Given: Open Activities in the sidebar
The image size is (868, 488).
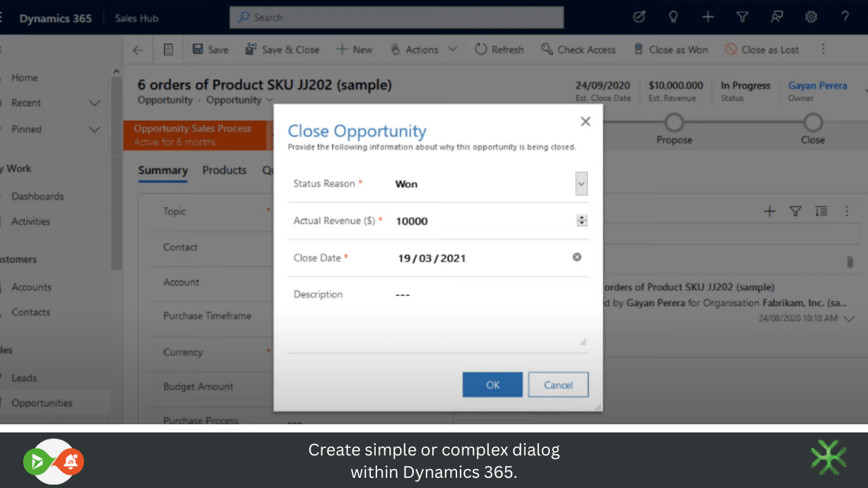Looking at the screenshot, I should pos(31,222).
